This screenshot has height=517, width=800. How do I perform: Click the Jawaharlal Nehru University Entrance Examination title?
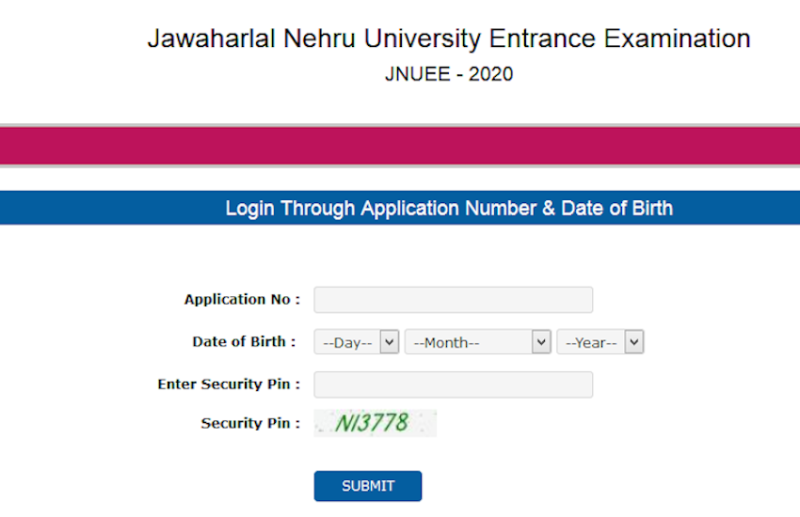pos(449,39)
